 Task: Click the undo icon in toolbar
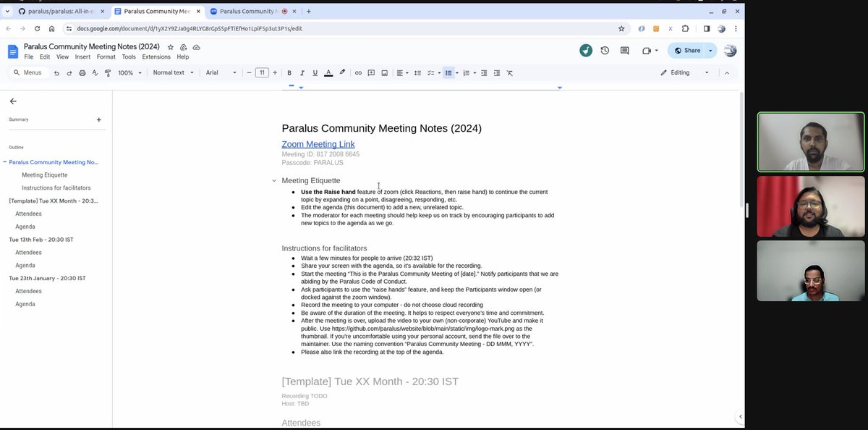[56, 73]
